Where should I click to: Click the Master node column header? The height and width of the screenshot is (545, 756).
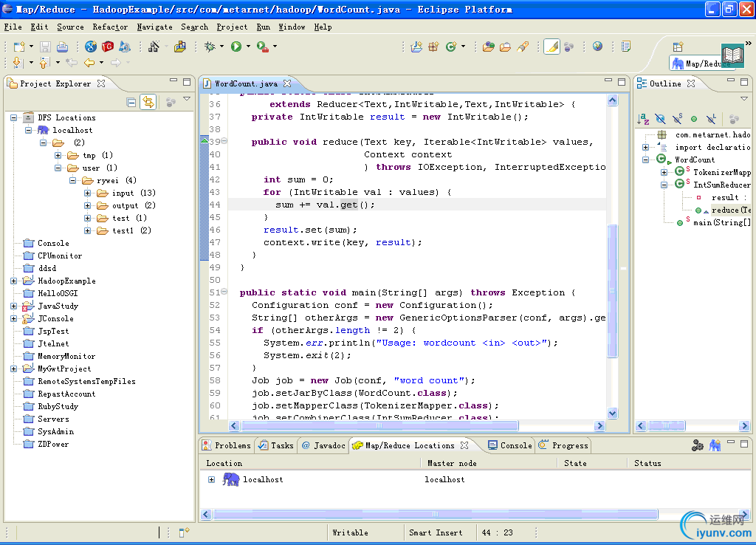(452, 463)
